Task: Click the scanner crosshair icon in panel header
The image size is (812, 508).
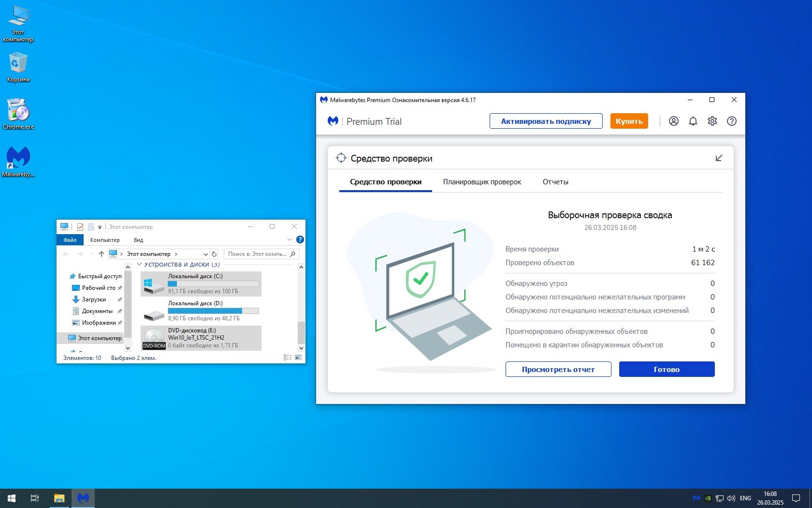Action: (x=341, y=158)
